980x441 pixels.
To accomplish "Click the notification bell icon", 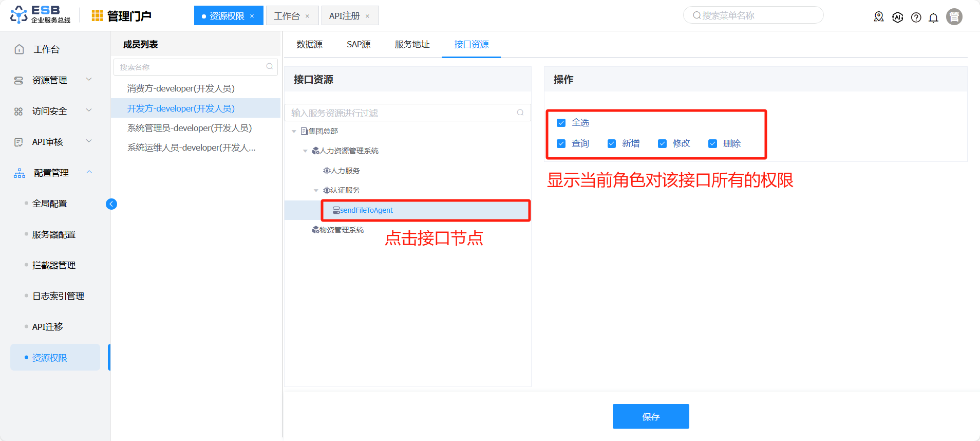I will tap(933, 17).
